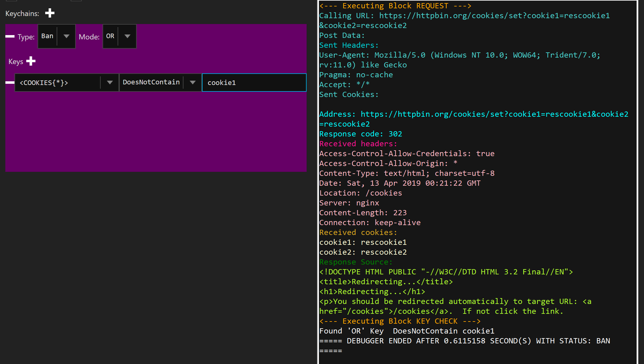The image size is (644, 364).
Task: Toggle the small checkbox at top-left
Action: 12,1
